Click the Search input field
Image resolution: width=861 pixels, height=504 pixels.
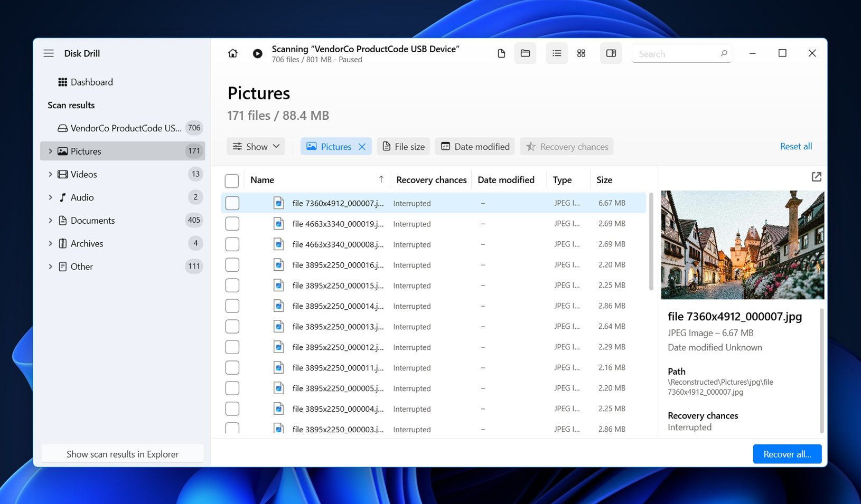(676, 54)
